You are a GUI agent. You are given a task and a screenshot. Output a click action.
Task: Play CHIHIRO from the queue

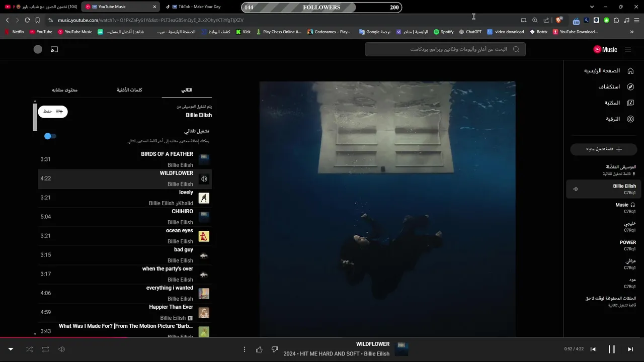pos(125,217)
